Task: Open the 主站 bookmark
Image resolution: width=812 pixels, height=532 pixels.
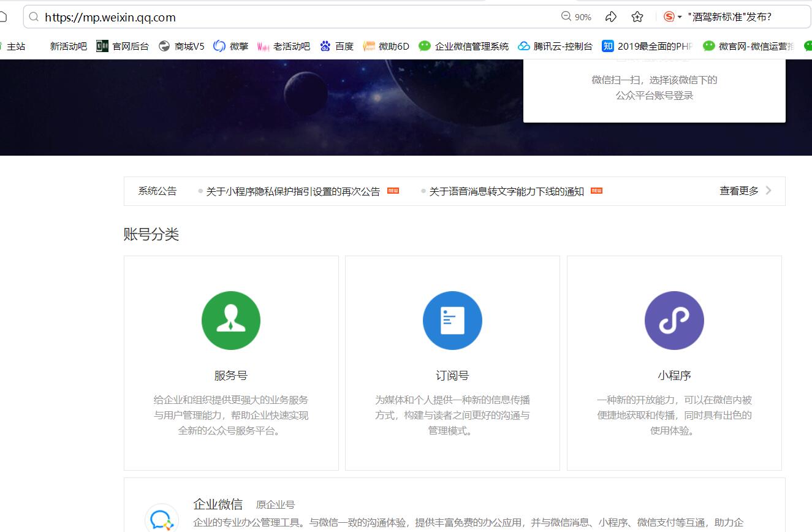Action: [16, 46]
